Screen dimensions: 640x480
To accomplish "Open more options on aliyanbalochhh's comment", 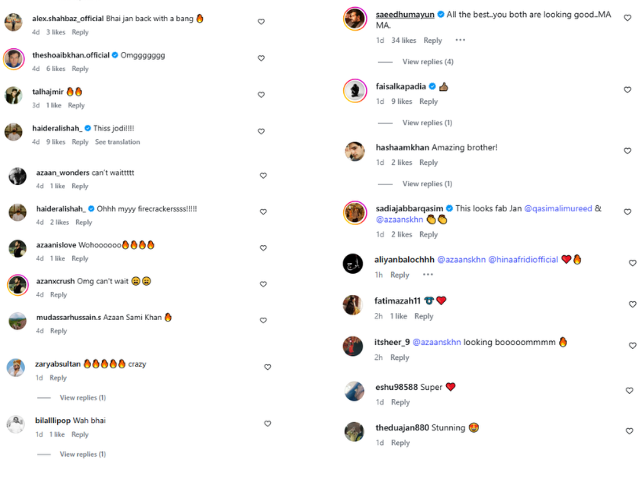I will (428, 274).
